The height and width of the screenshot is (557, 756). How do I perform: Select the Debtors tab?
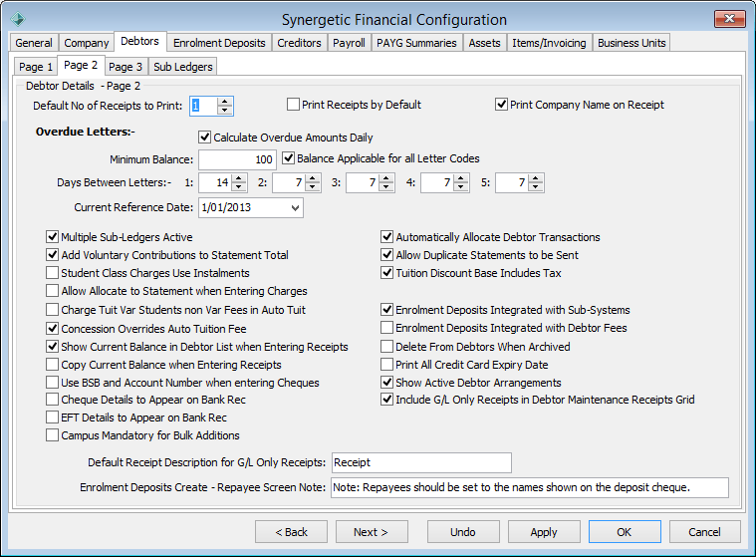coord(139,41)
